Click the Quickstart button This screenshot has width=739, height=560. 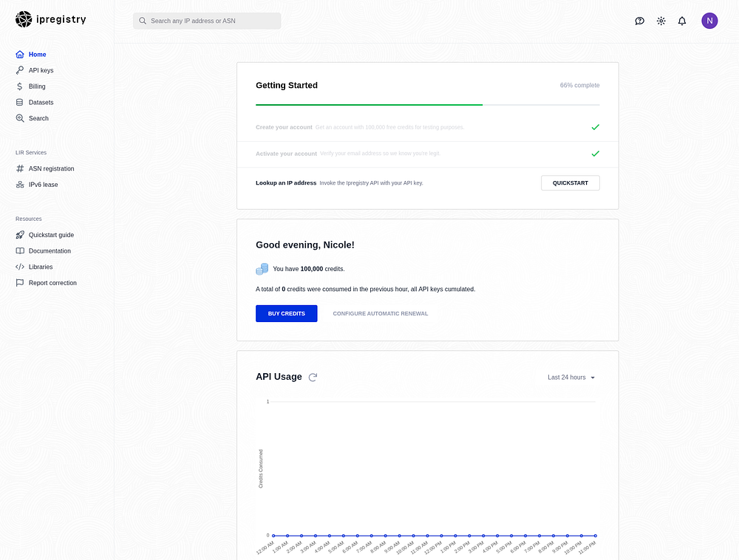click(570, 182)
